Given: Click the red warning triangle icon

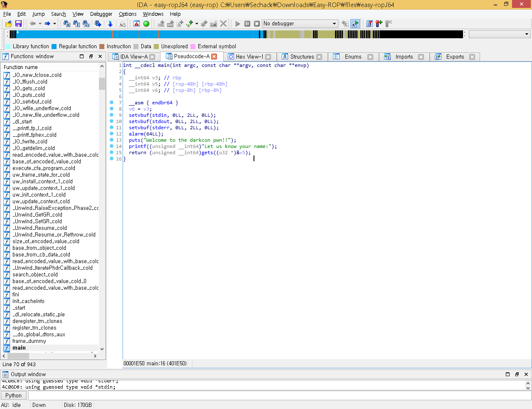Looking at the screenshot, I should point(136,24).
